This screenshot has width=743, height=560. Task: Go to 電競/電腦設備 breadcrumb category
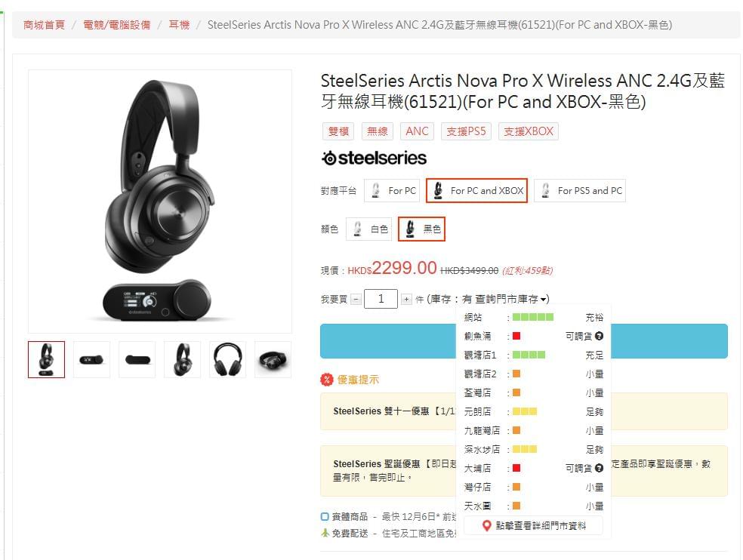pyautogui.click(x=116, y=25)
